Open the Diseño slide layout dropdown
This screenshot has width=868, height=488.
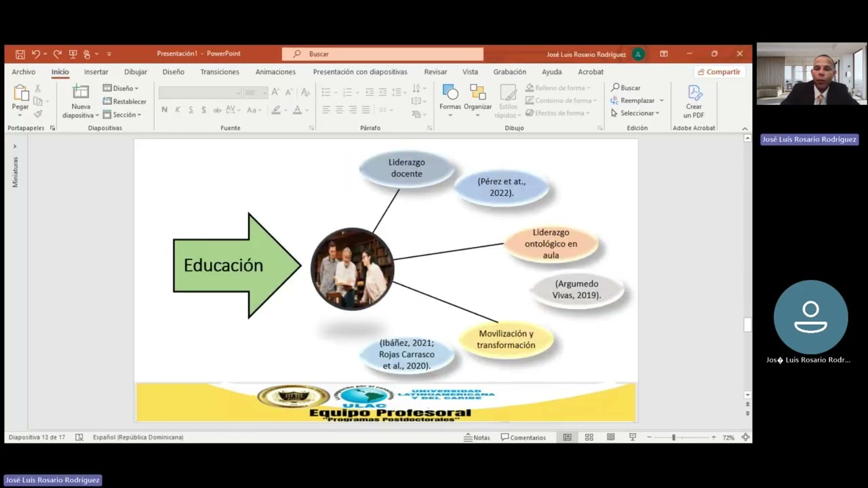[121, 88]
